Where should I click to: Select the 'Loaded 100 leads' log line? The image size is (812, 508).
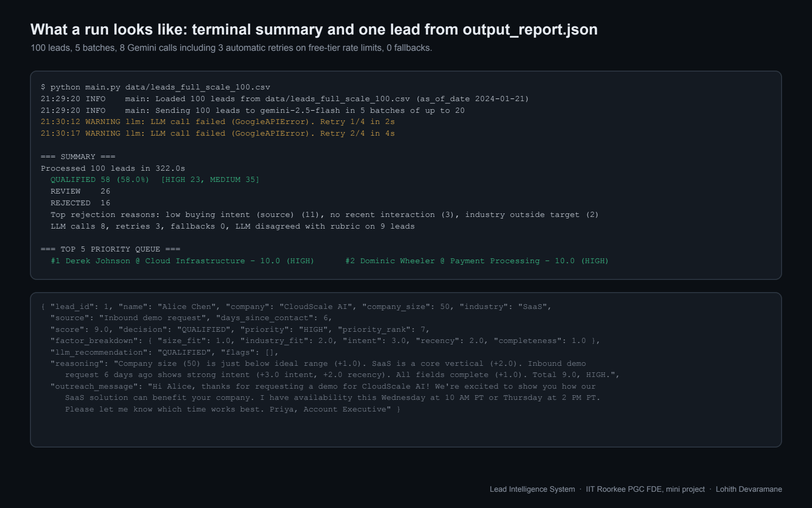(x=285, y=99)
